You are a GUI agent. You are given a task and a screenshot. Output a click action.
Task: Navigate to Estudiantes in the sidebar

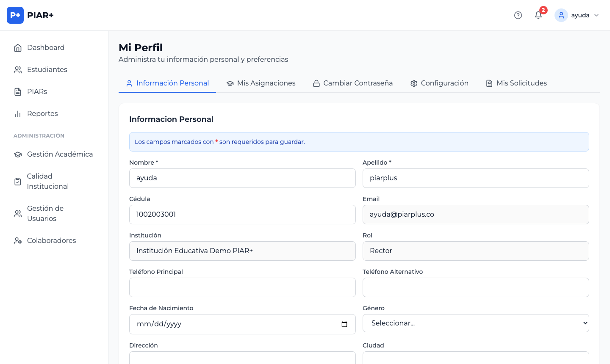pyautogui.click(x=47, y=70)
